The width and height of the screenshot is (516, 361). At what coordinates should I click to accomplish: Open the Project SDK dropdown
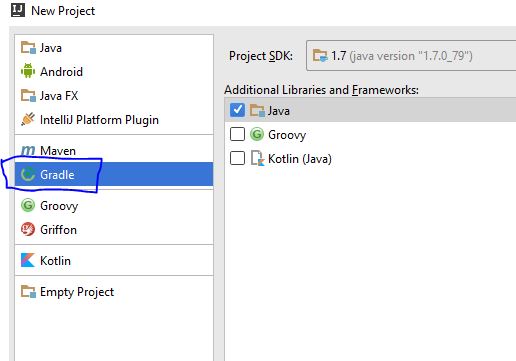coord(411,56)
